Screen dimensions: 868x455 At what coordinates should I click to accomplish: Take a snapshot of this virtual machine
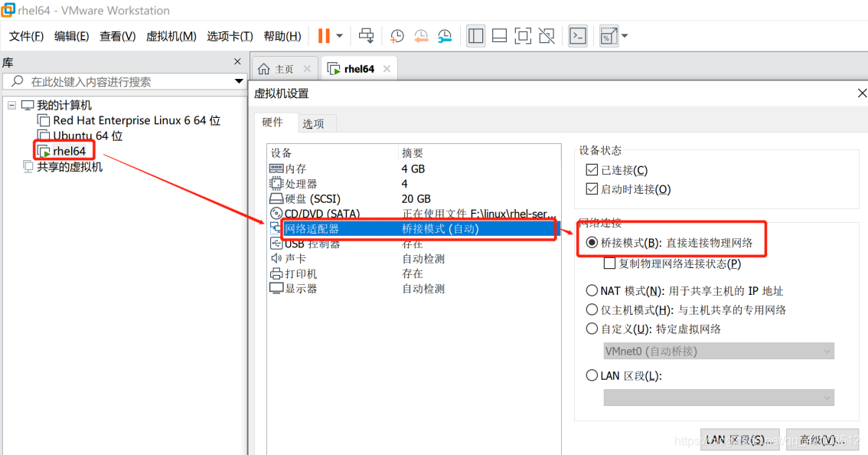point(397,36)
